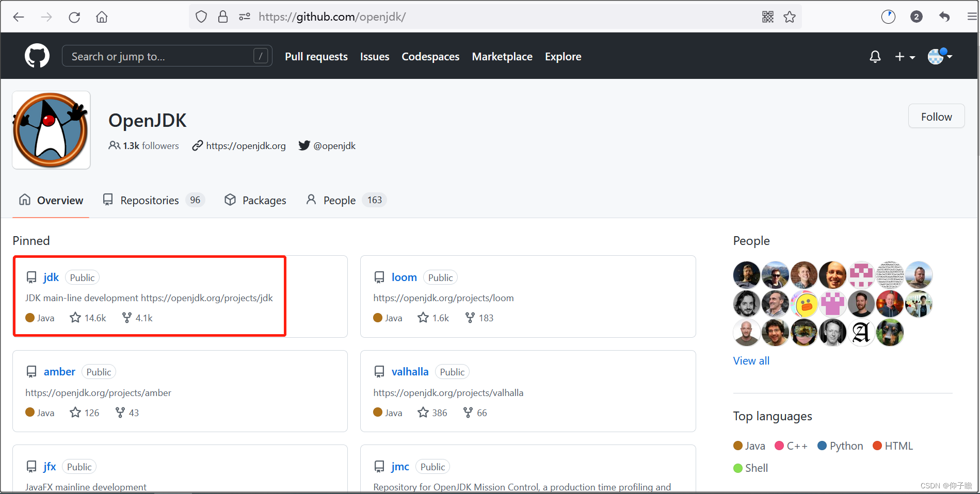The height and width of the screenshot is (494, 980).
Task: Open the site permissions icon in address bar
Action: [x=245, y=17]
